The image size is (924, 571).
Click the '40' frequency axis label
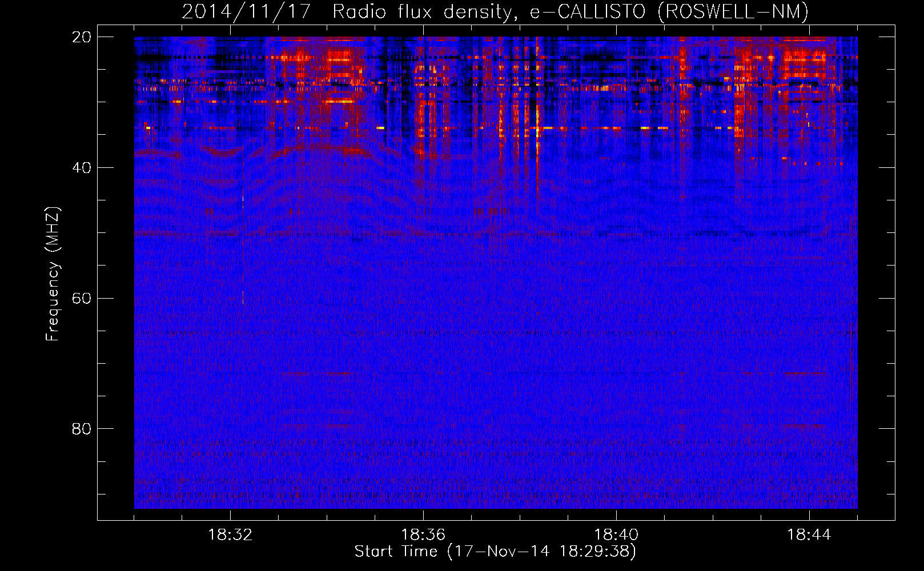[82, 168]
